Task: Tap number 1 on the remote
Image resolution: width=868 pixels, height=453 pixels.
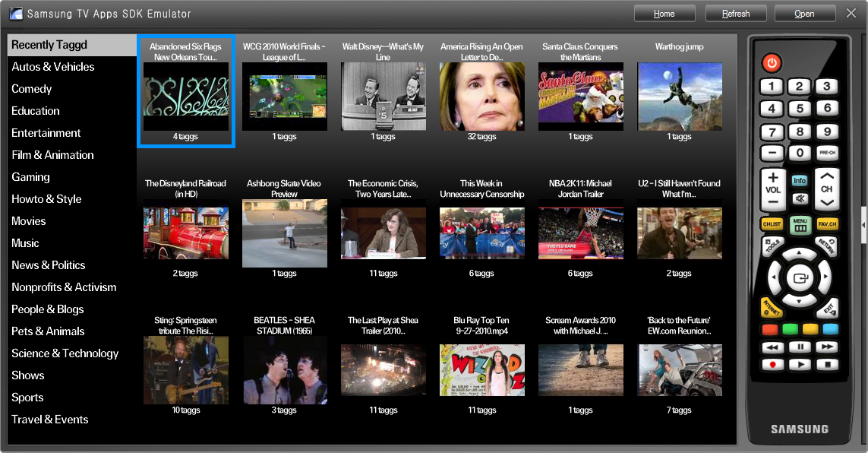Action: pyautogui.click(x=771, y=86)
